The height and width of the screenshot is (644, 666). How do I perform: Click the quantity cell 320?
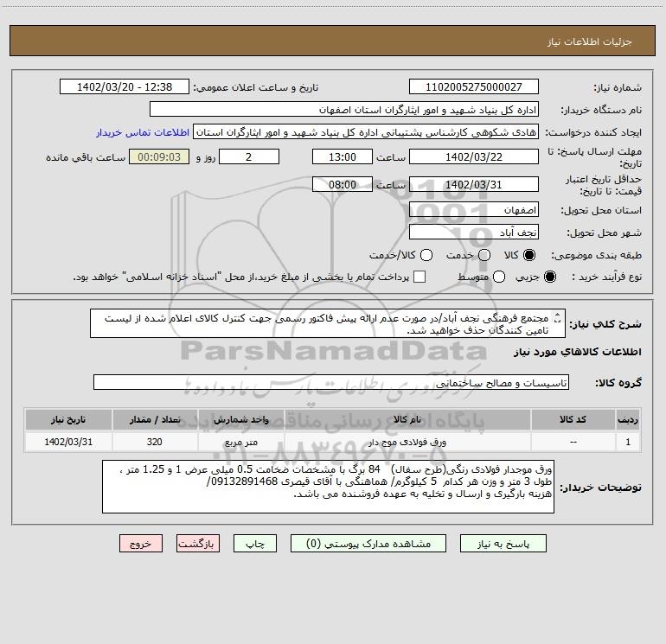[x=155, y=443]
